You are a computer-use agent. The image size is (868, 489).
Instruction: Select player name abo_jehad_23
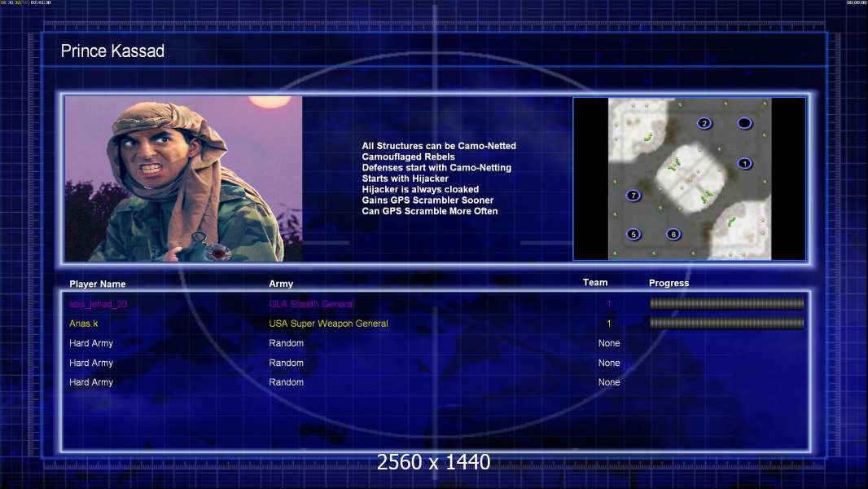(x=98, y=304)
